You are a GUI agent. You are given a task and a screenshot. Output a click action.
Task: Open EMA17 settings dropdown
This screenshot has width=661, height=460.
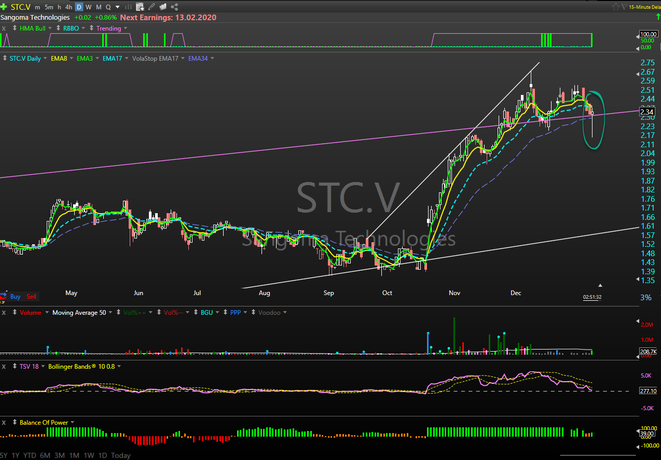tap(126, 59)
